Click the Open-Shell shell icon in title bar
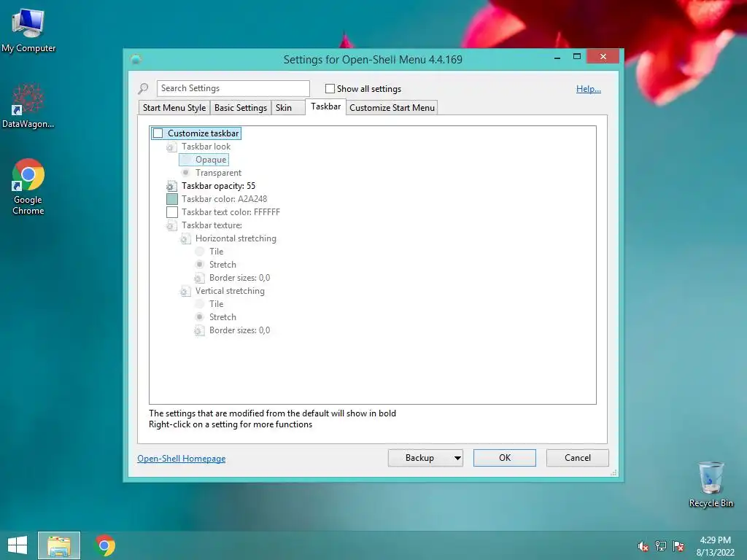Viewport: 747px width, 560px height. point(136,60)
